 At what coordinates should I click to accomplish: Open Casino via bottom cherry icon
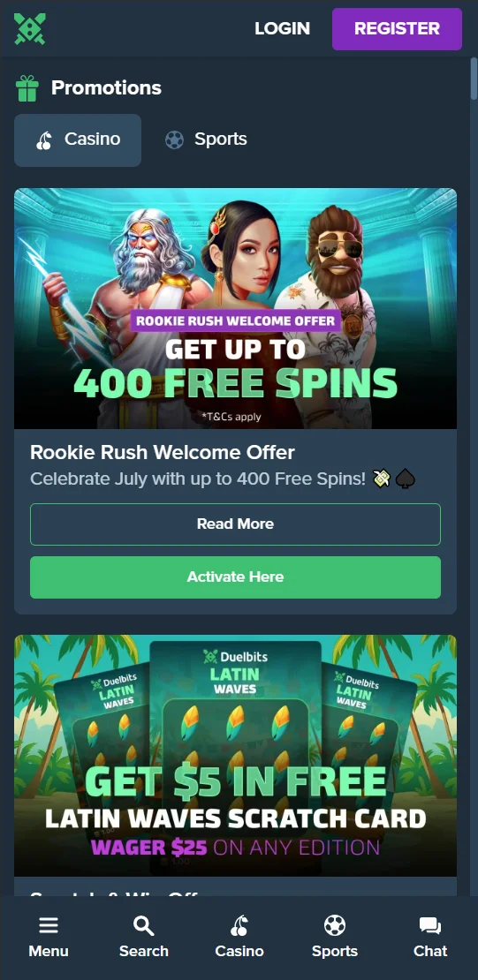pos(239,925)
